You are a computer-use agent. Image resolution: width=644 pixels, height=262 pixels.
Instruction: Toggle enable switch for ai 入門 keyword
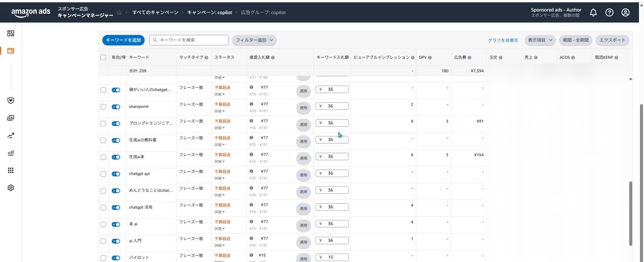(116, 241)
